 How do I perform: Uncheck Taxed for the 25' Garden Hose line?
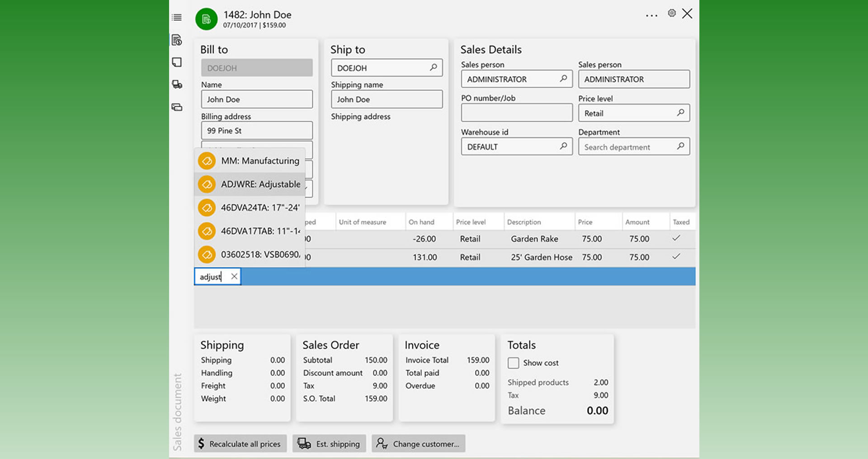tap(676, 257)
